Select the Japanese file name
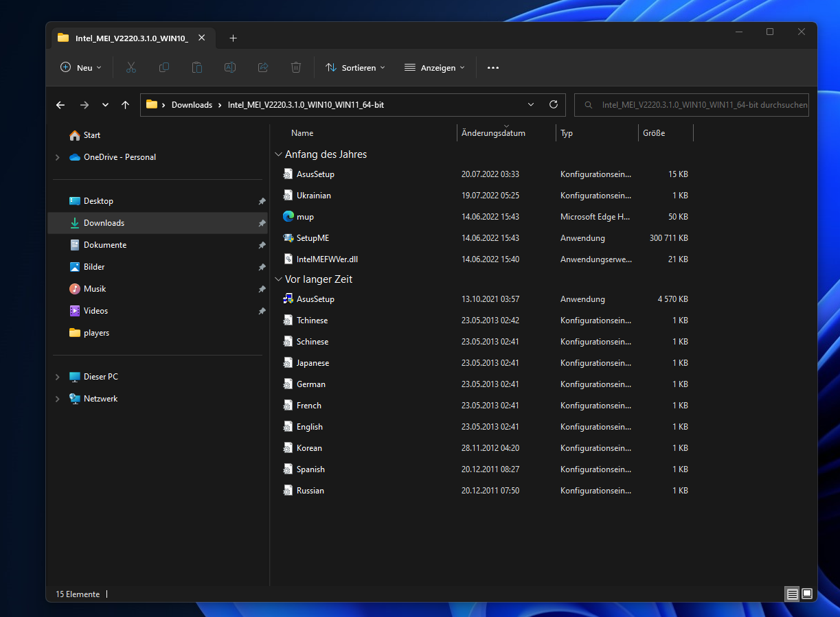This screenshot has width=840, height=617. coord(313,363)
